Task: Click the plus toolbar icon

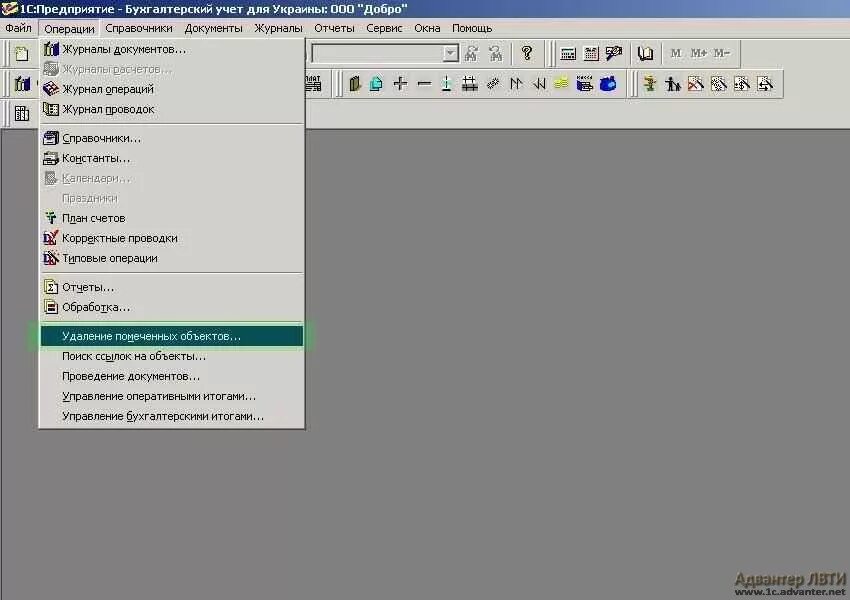Action: tap(400, 84)
